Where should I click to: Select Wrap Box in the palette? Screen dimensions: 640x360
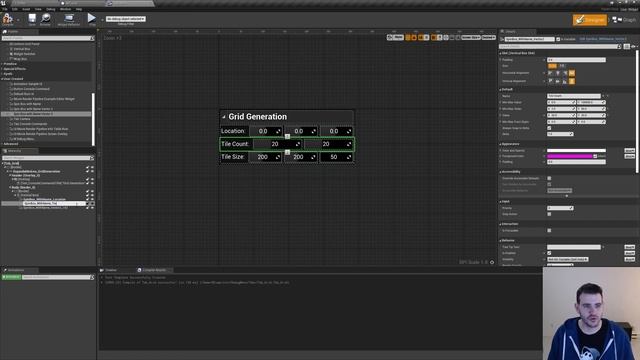20,59
